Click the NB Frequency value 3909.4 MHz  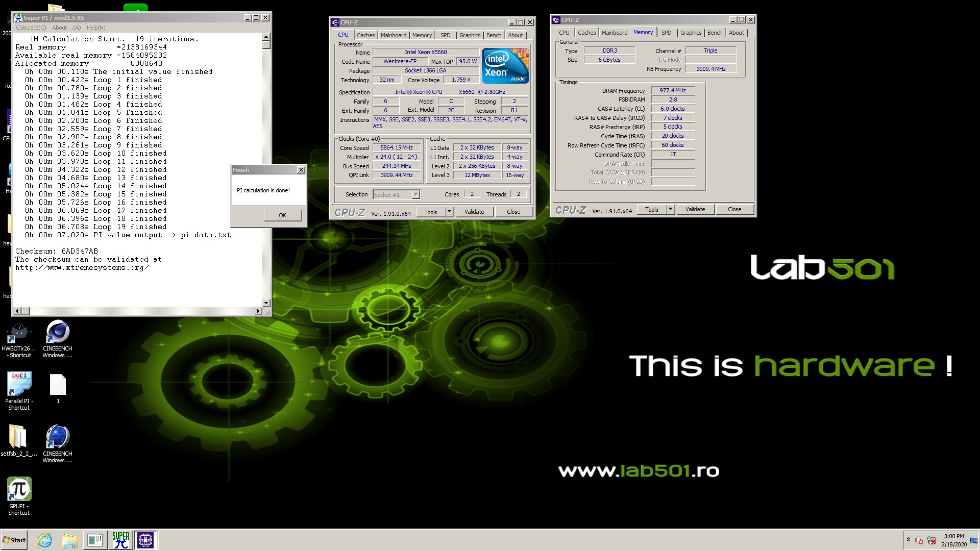(x=711, y=69)
